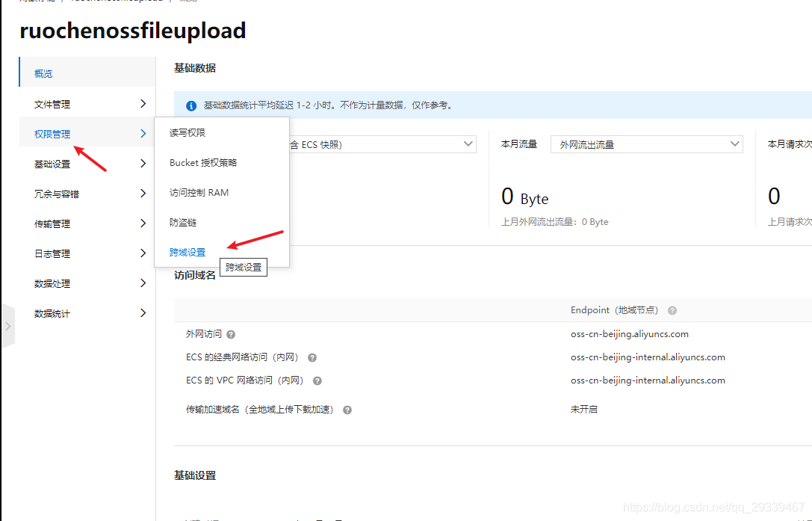Click the 本月流量 label
The height and width of the screenshot is (521, 812).
pyautogui.click(x=519, y=144)
